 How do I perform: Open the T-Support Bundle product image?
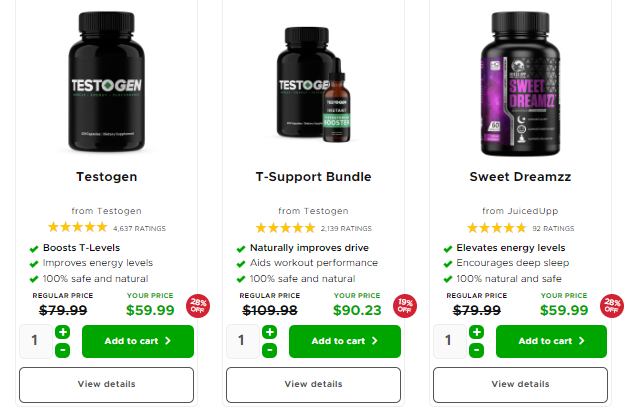(314, 84)
